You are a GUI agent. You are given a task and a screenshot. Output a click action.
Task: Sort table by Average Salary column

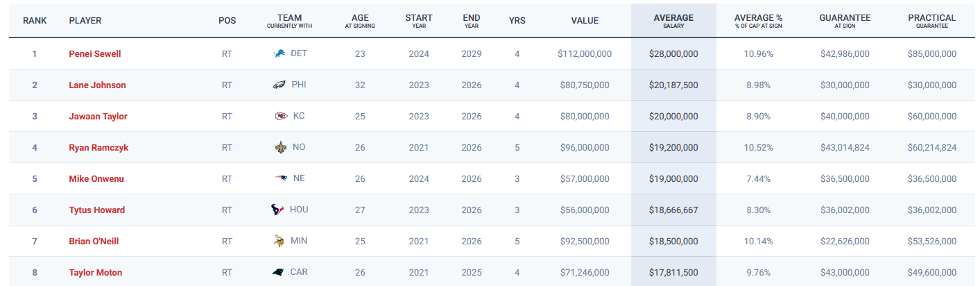[x=673, y=21]
